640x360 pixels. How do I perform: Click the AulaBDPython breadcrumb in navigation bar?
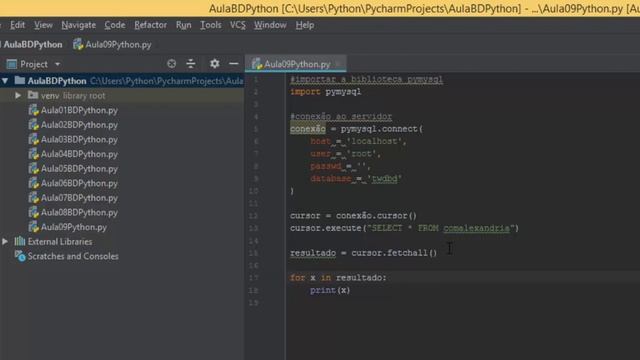[x=33, y=44]
